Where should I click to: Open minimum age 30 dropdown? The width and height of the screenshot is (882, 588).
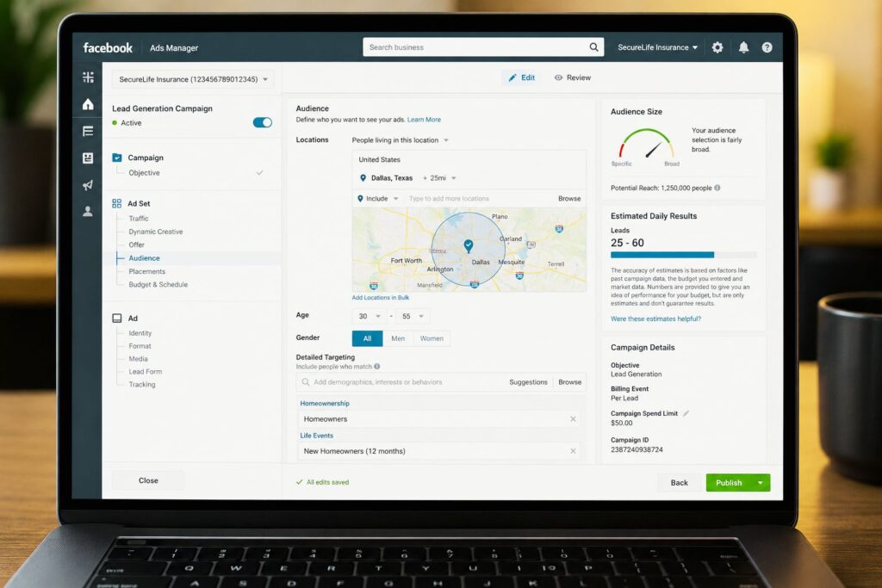point(370,316)
